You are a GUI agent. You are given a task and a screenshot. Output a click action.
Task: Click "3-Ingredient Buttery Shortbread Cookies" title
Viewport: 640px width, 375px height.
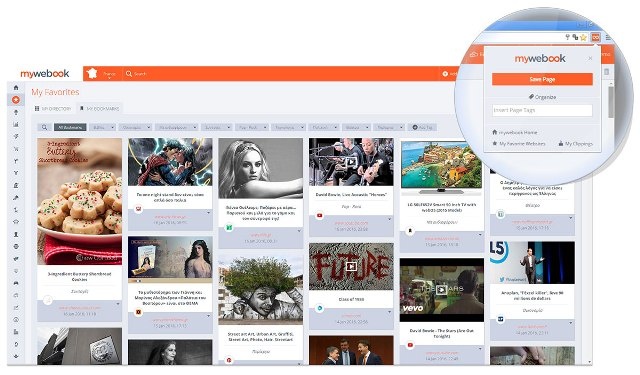pyautogui.click(x=80, y=277)
